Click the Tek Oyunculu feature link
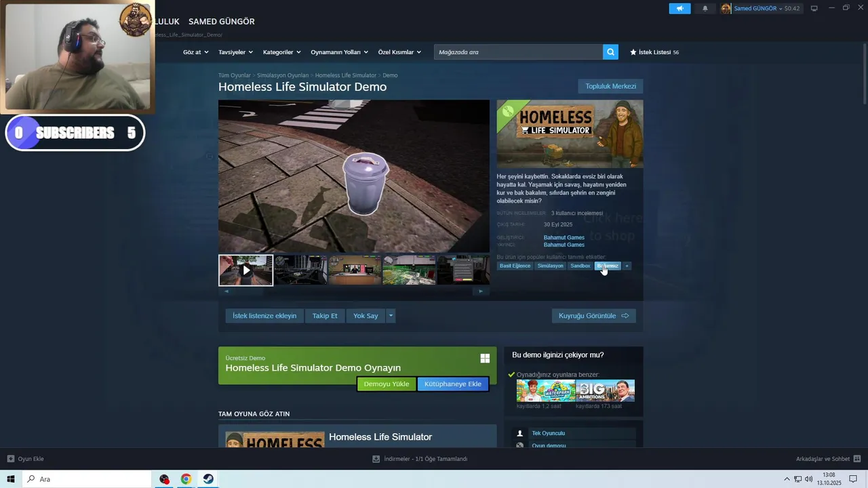 [548, 433]
